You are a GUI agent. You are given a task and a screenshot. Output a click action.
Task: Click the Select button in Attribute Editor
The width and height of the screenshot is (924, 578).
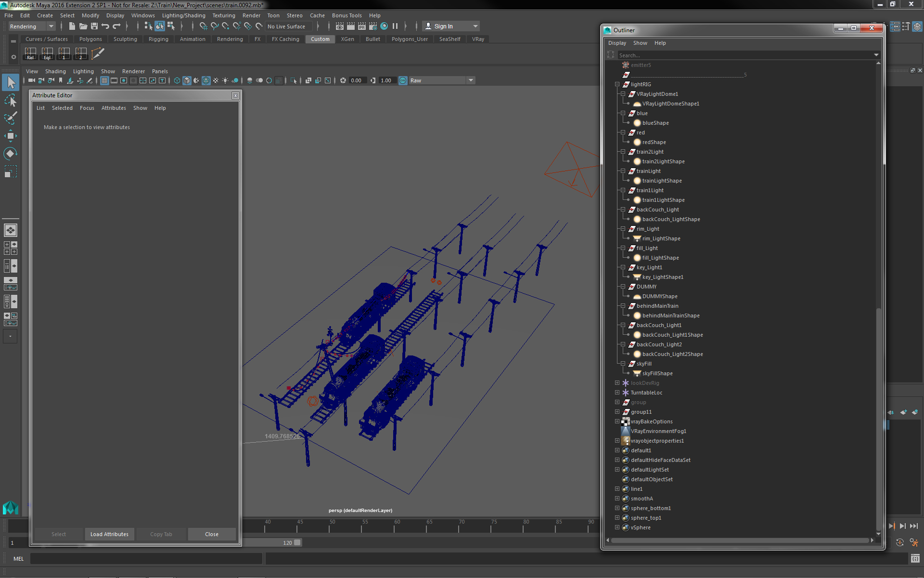(x=59, y=534)
